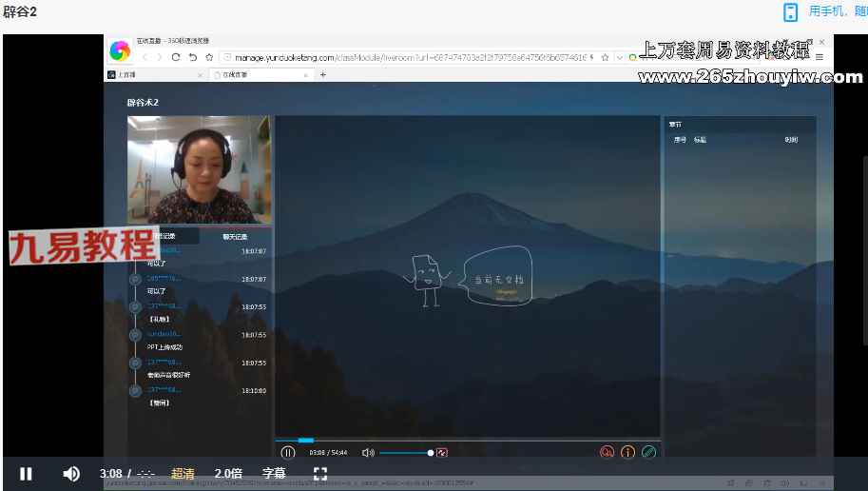Viewport: 868px width, 491px height.
Task: Click the 360 browser logo
Action: pos(120,51)
